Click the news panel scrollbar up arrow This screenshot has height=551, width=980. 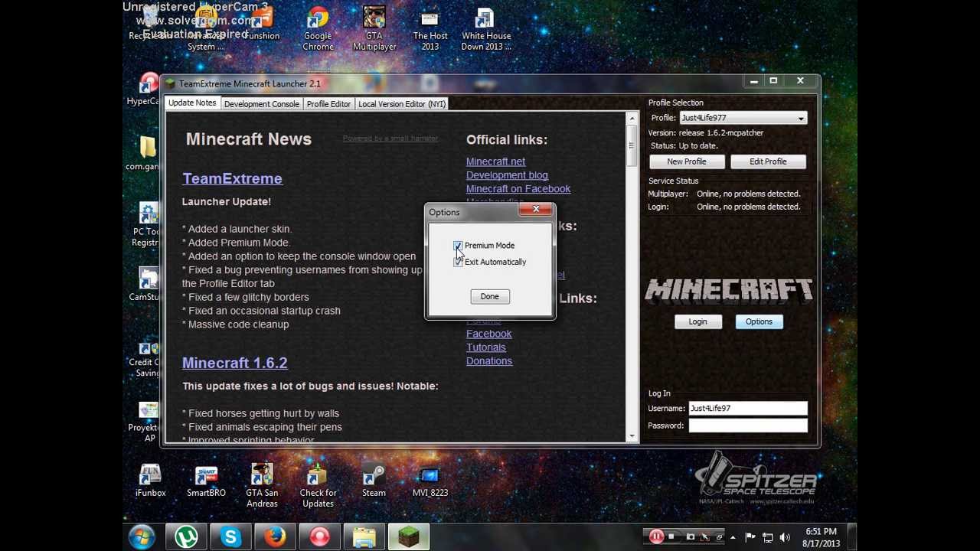pyautogui.click(x=632, y=118)
